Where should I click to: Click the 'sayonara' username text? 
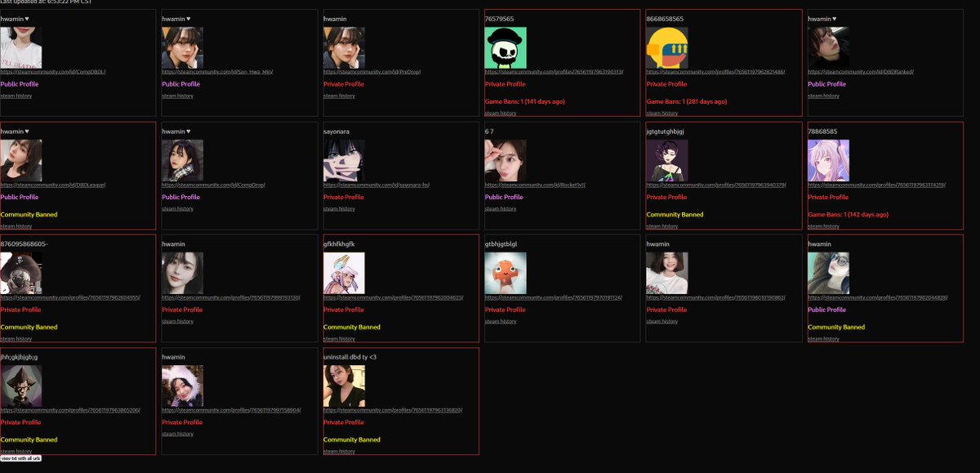pyautogui.click(x=336, y=131)
